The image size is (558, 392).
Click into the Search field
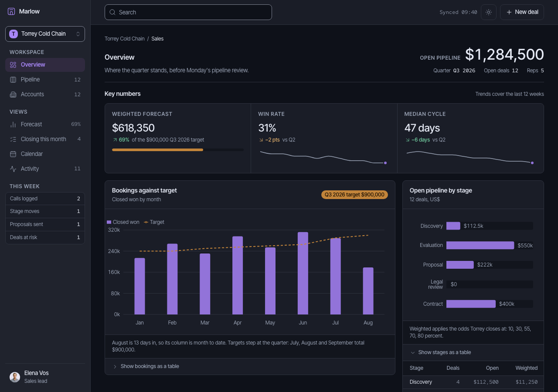tap(188, 12)
